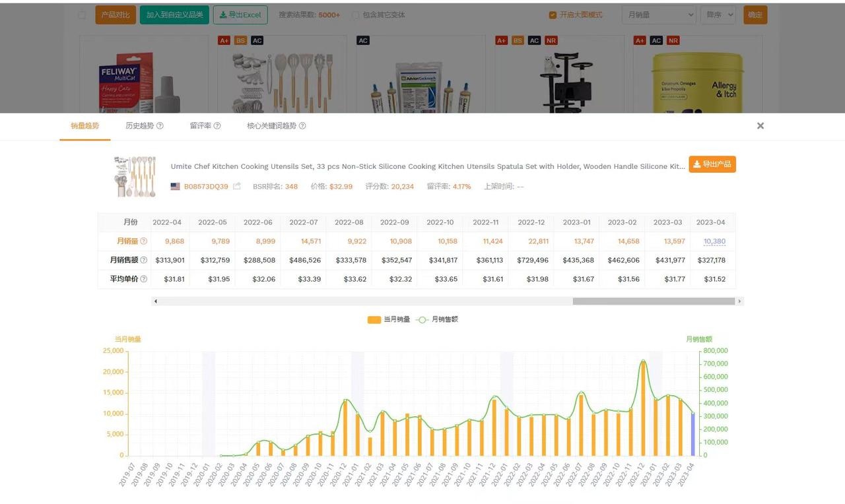845x504 pixels.
Task: Switch to 历史趋势 tab
Action: pyautogui.click(x=139, y=125)
